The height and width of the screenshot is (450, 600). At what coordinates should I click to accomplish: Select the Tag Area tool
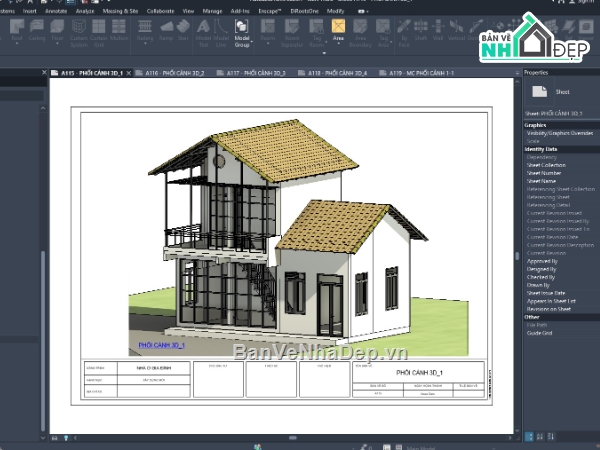[x=383, y=33]
